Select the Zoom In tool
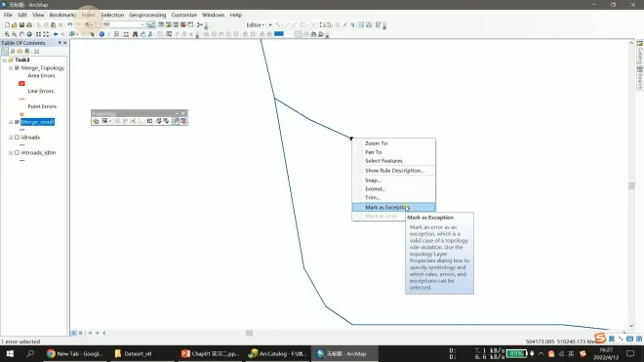 click(7, 34)
